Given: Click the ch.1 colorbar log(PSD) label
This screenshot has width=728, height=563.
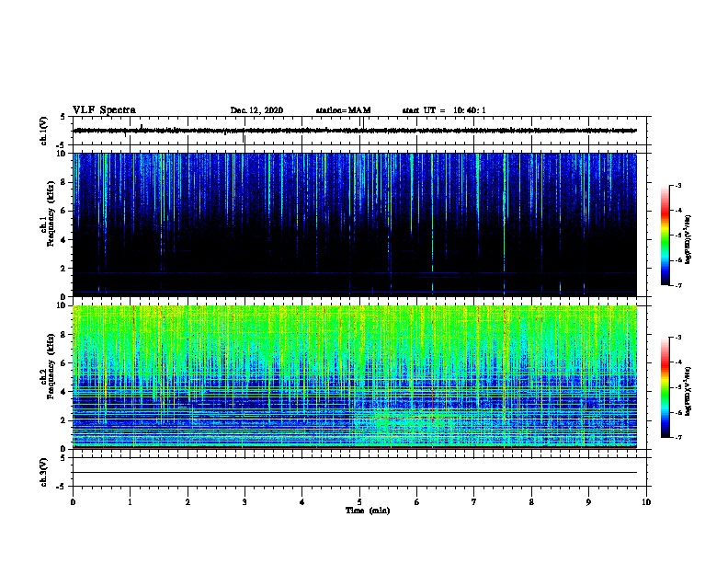Looking at the screenshot, I should tap(688, 239).
